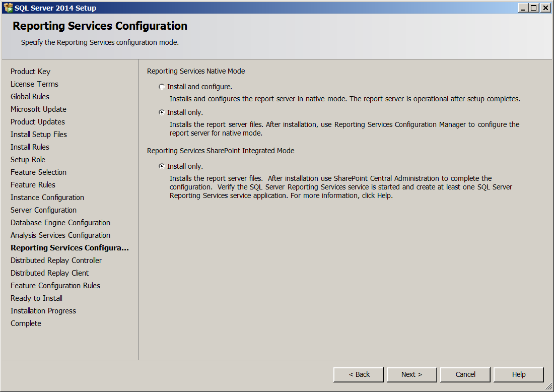
Task: Click the SQL Server Setup title bar icon
Action: (x=8, y=8)
